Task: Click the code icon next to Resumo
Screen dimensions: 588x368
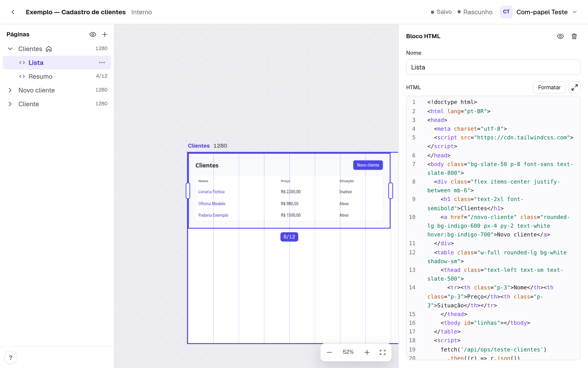Action: pos(22,76)
